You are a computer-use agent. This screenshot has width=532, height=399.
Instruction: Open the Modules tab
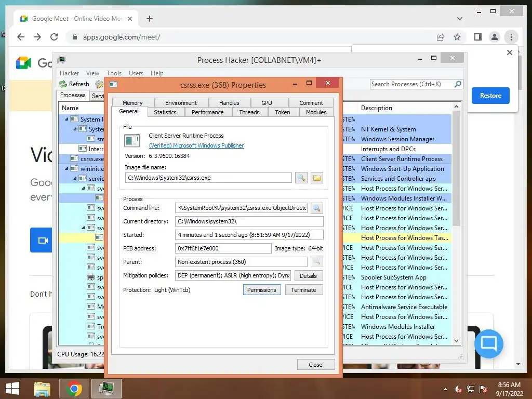click(316, 112)
